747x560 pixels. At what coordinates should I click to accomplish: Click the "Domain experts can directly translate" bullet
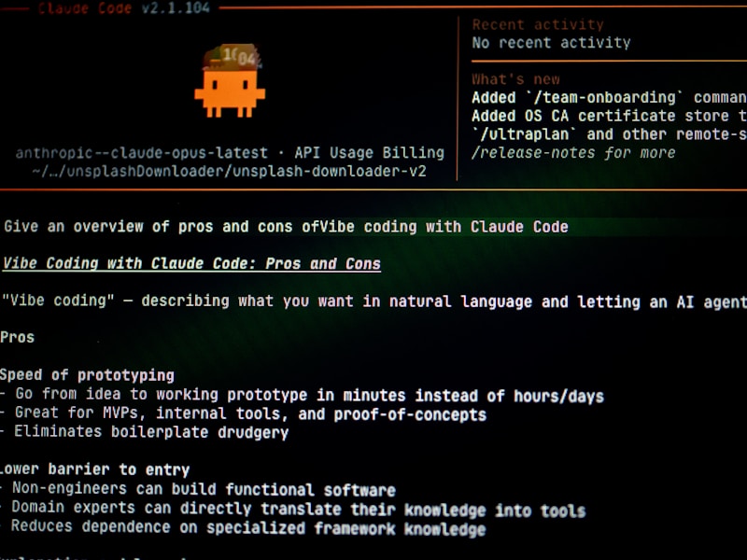tap(292, 509)
